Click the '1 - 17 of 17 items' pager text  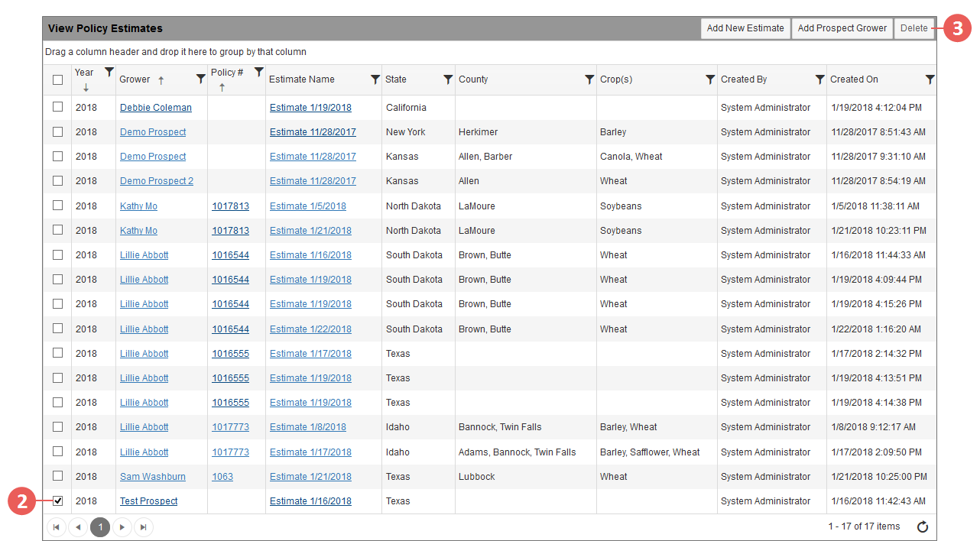864,526
